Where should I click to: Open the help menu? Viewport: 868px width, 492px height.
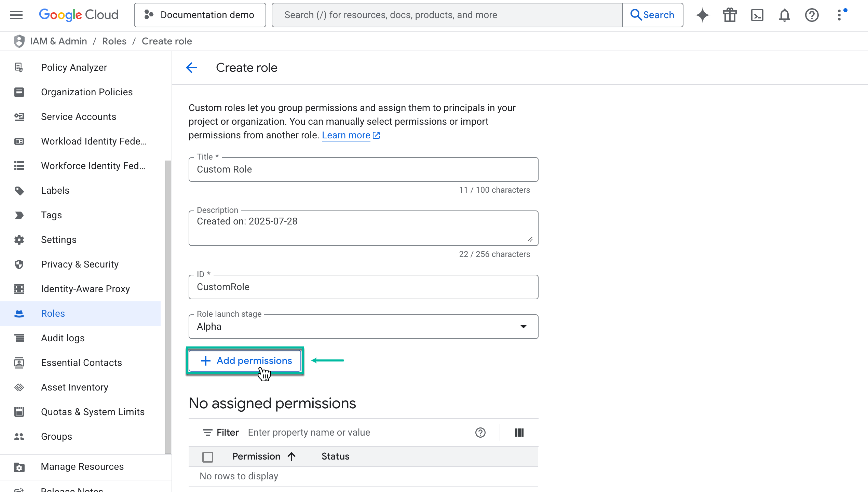pos(812,15)
